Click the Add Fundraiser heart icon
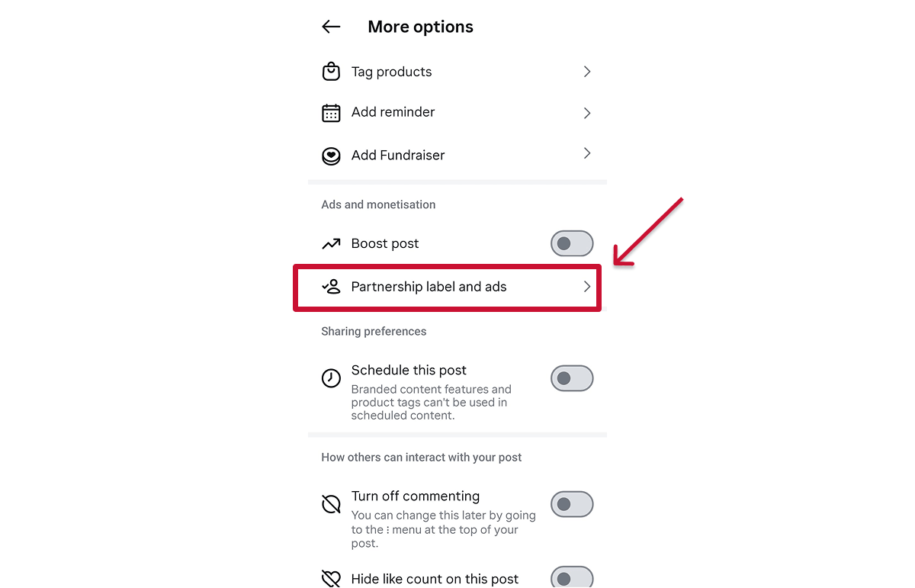Viewport: 915px width, 588px height. pyautogui.click(x=331, y=156)
